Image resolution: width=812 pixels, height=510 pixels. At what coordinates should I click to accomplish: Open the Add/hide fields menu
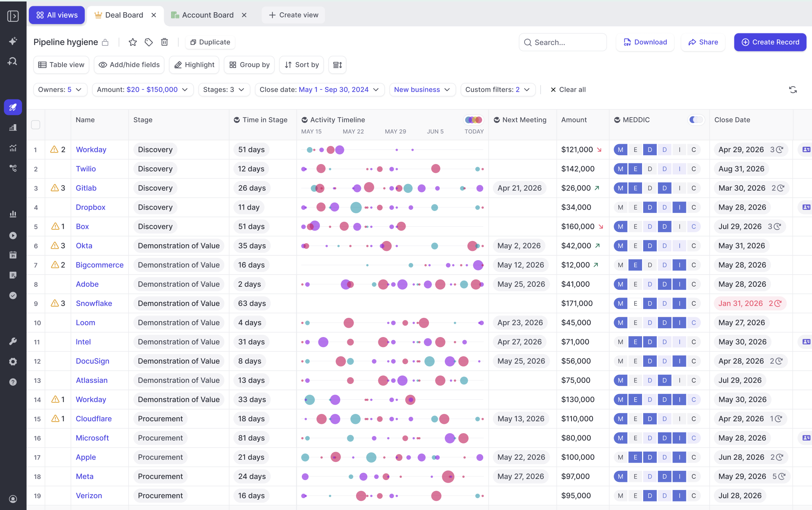pyautogui.click(x=129, y=65)
